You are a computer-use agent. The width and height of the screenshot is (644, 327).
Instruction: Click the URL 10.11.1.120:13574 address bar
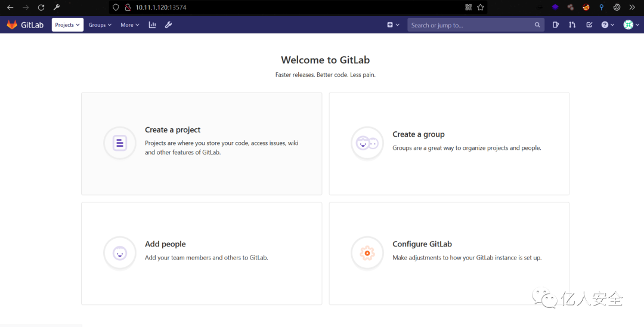click(298, 7)
